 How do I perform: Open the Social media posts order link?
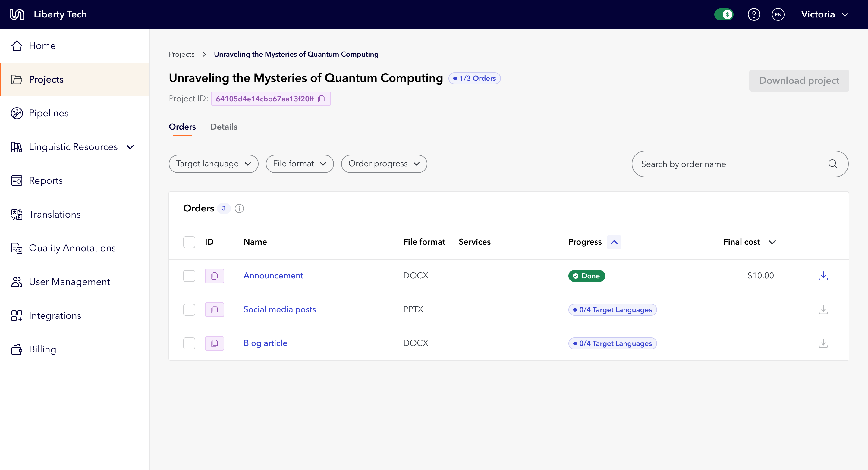point(280,309)
